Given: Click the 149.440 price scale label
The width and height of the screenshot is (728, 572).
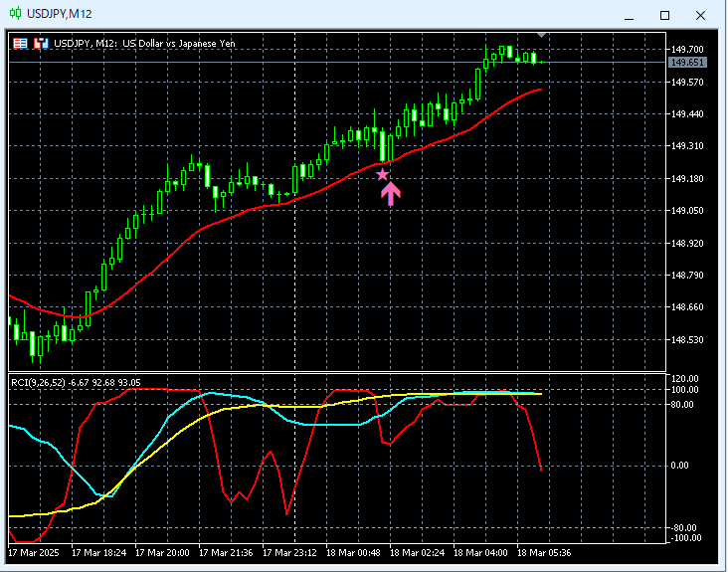Looking at the screenshot, I should point(687,114).
